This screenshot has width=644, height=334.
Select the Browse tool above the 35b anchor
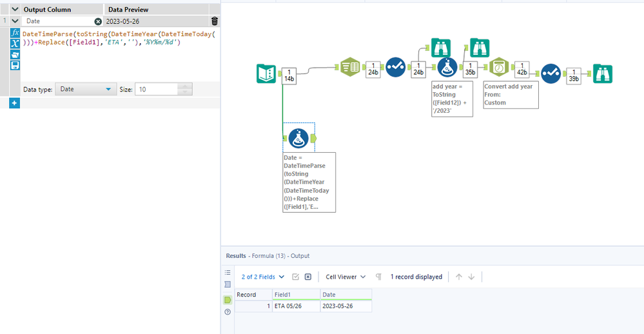coord(480,48)
